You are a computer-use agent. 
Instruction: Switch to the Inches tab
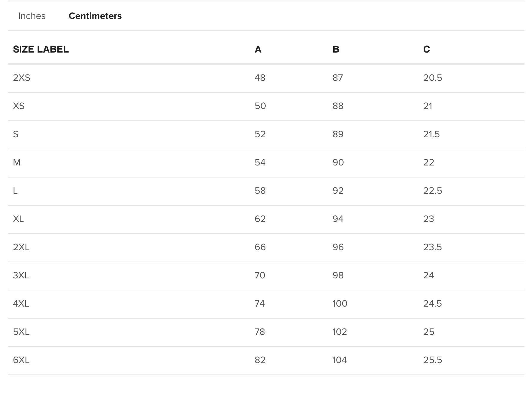pyautogui.click(x=32, y=16)
